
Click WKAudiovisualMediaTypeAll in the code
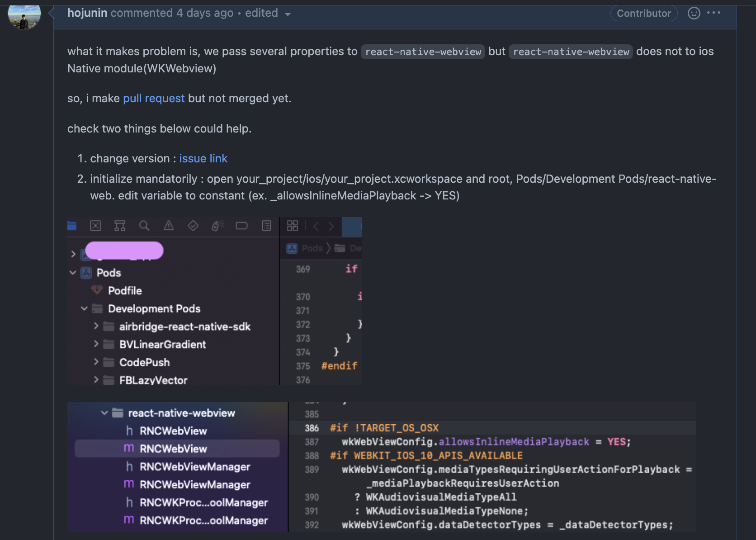point(441,497)
